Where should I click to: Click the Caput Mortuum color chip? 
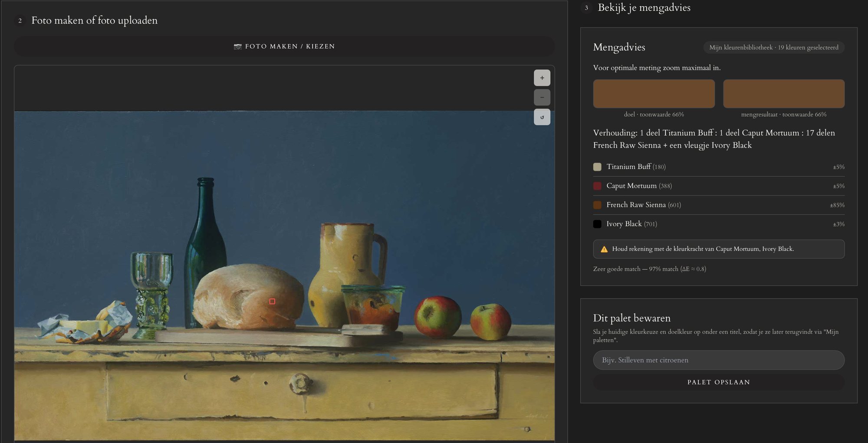pyautogui.click(x=597, y=186)
